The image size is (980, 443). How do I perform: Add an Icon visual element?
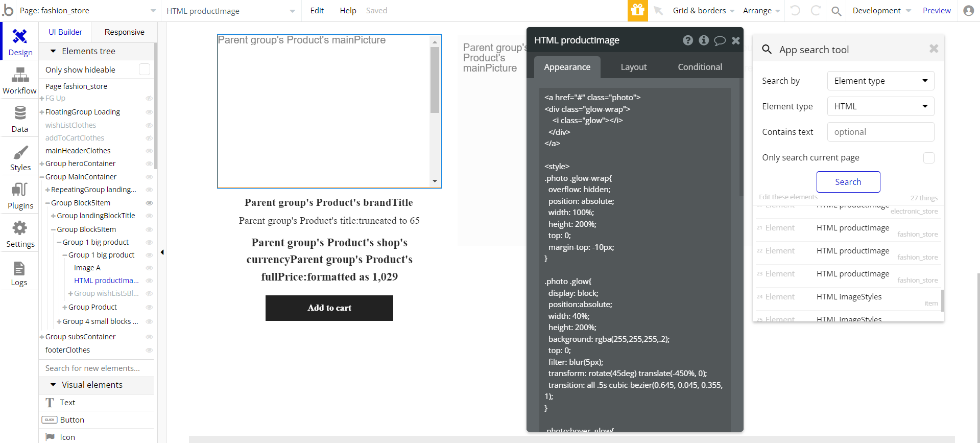point(96,437)
